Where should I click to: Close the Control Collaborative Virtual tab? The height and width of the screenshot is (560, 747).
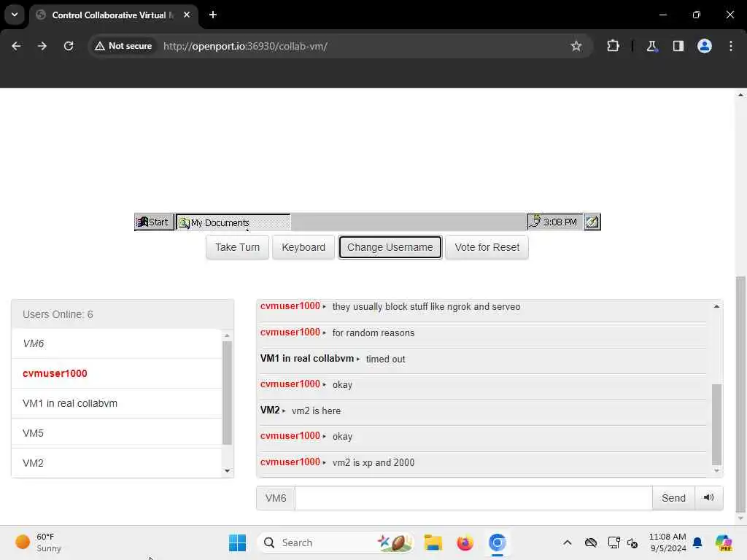(187, 15)
